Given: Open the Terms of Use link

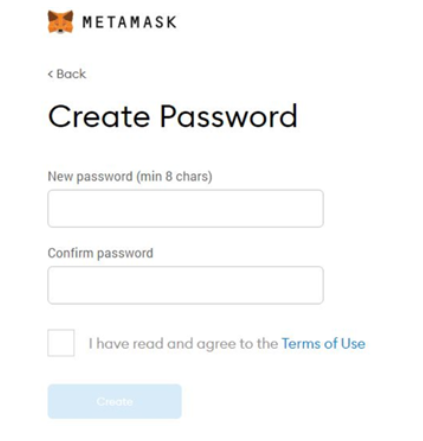Looking at the screenshot, I should (323, 344).
